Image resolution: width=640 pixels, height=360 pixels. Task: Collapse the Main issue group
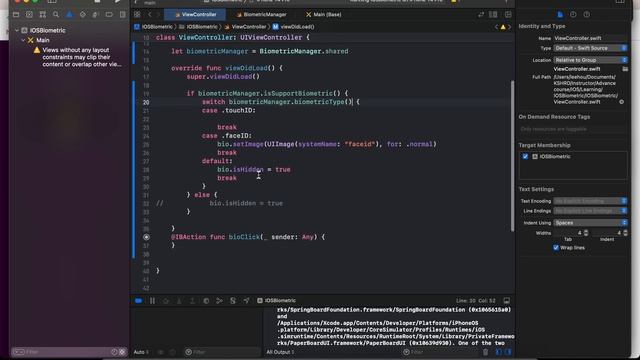[x=23, y=40]
